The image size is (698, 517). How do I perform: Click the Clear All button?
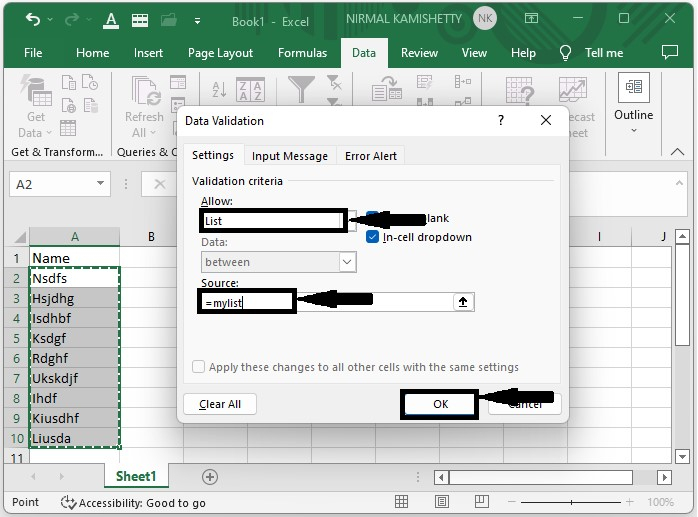click(220, 404)
